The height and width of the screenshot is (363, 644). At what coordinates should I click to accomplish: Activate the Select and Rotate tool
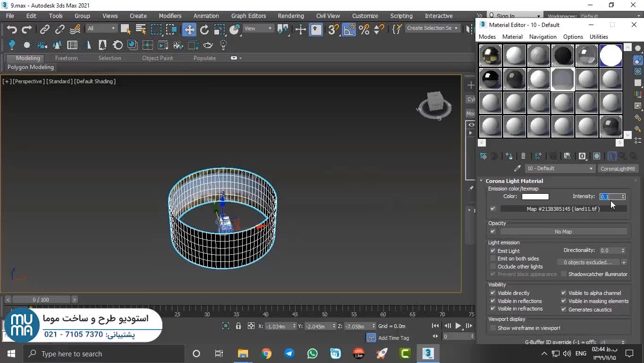[204, 29]
